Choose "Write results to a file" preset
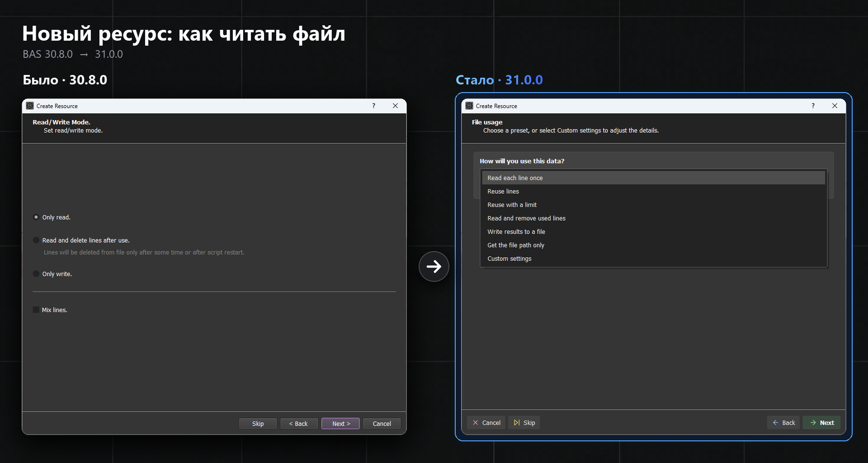Image resolution: width=868 pixels, height=463 pixels. (654, 232)
